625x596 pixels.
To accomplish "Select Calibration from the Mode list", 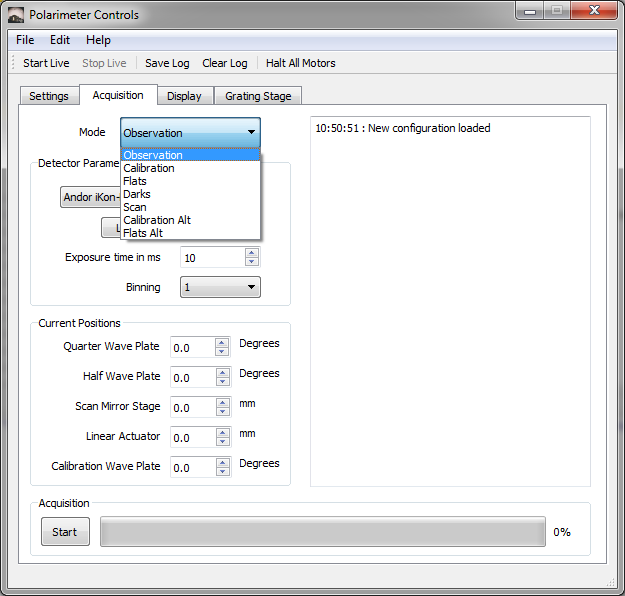I will (149, 168).
